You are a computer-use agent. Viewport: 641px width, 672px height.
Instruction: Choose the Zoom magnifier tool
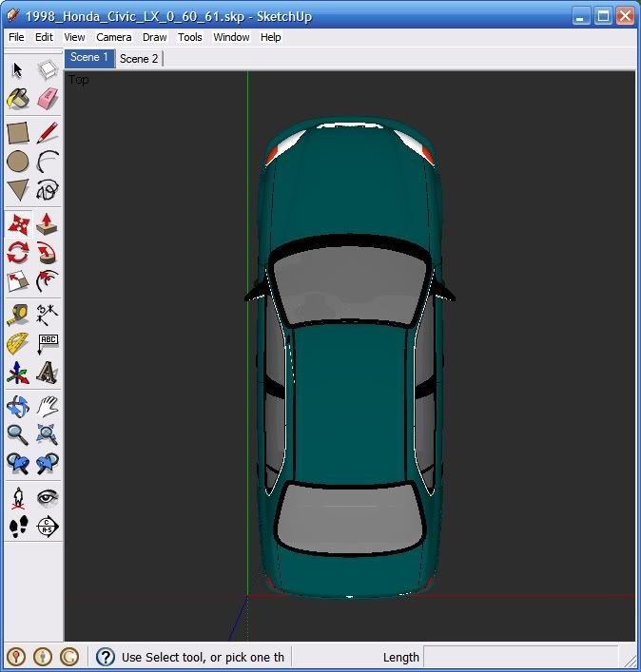pos(17,434)
